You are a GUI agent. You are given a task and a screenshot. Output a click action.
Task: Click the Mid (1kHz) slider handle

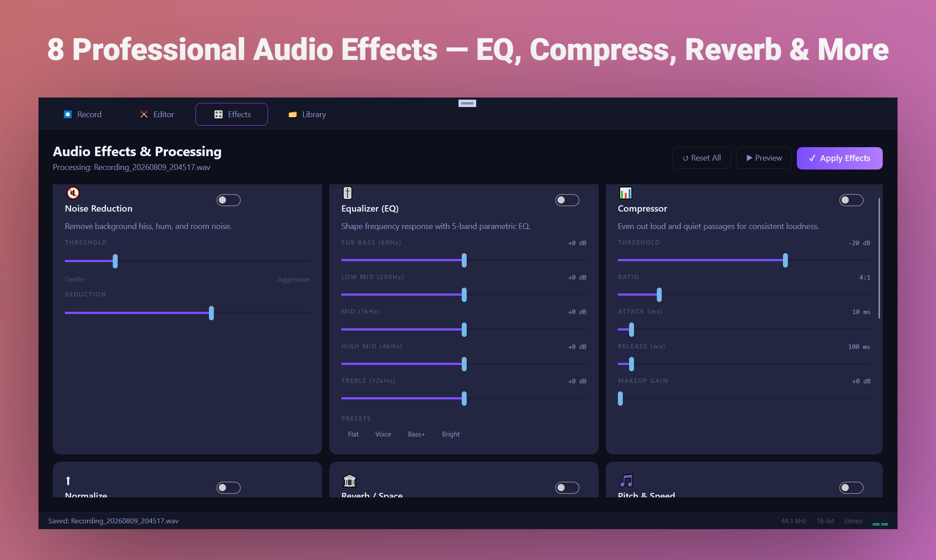464,330
